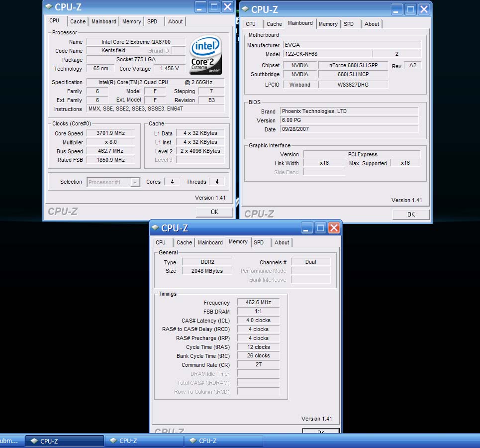The height and width of the screenshot is (448, 480).
Task: Close the left CPU window
Action: pyautogui.click(x=227, y=7)
